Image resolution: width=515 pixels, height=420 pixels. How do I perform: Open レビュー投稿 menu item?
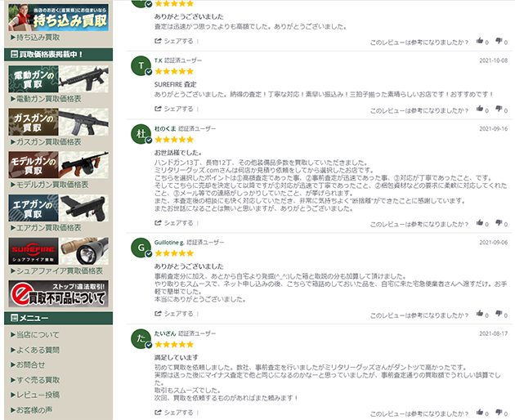pyautogui.click(x=35, y=395)
